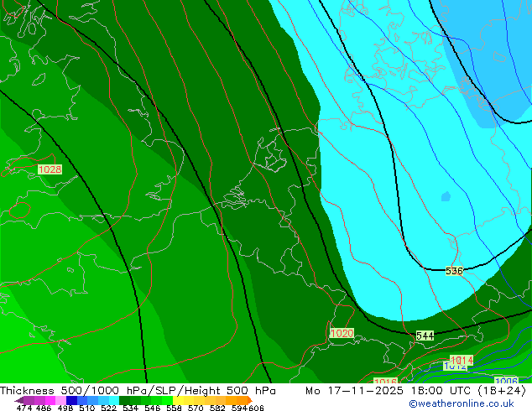This screenshot has height=411, width=532.
Task: Click legend value 534
Action: (130, 408)
